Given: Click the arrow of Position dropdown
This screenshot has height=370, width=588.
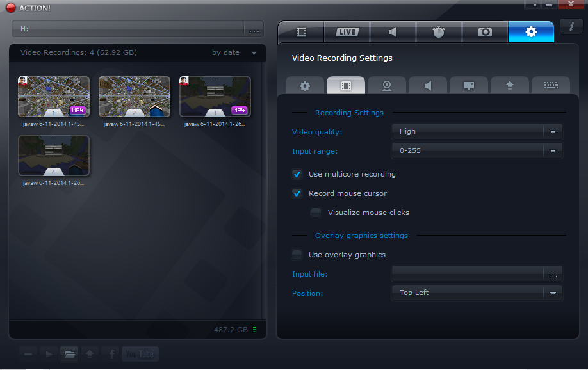Looking at the screenshot, I should pyautogui.click(x=553, y=293).
